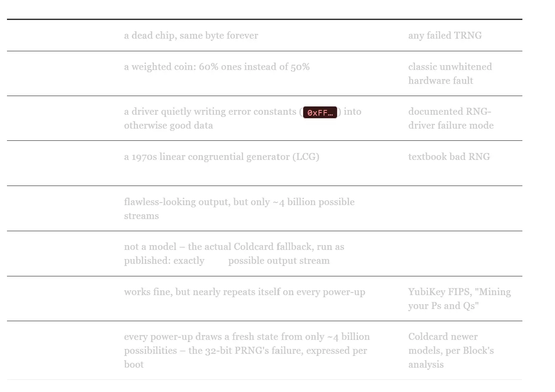Viewport: 555px width, 392px height.
Task: Click 'documented RNG-driver failure mode' cell
Action: pos(451,119)
